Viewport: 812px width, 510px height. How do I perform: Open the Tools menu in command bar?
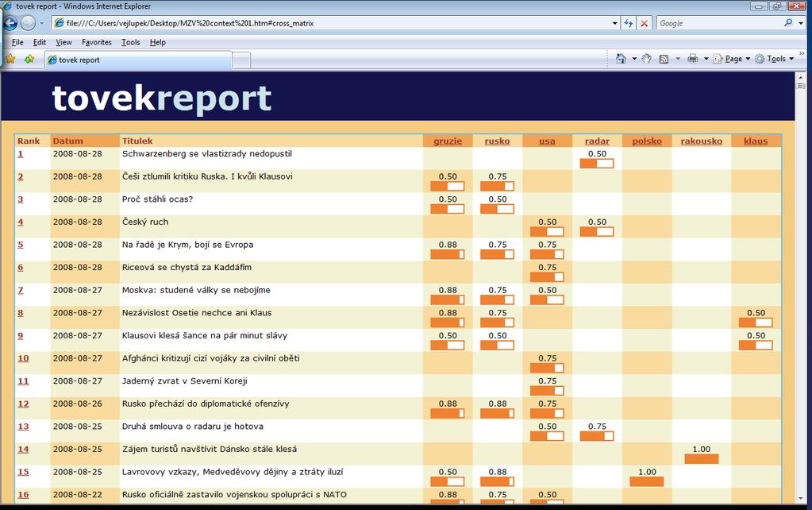pyautogui.click(x=774, y=59)
